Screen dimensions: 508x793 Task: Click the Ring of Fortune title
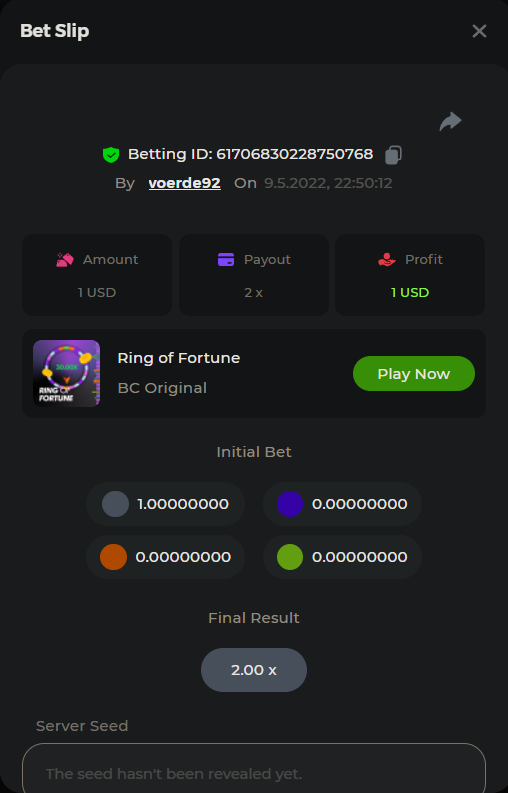179,358
